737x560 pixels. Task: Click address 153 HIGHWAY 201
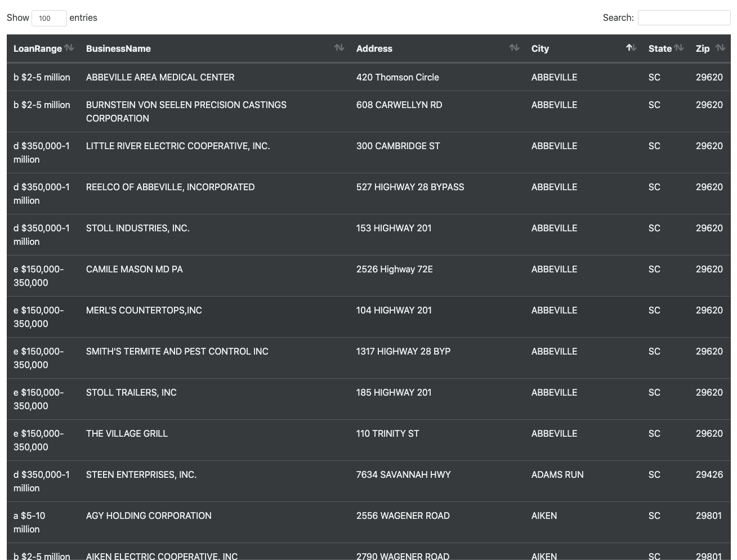tap(394, 228)
